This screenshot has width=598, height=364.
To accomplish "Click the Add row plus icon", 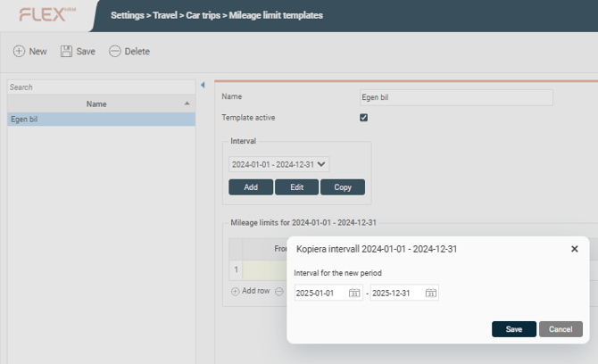I will 236,291.
